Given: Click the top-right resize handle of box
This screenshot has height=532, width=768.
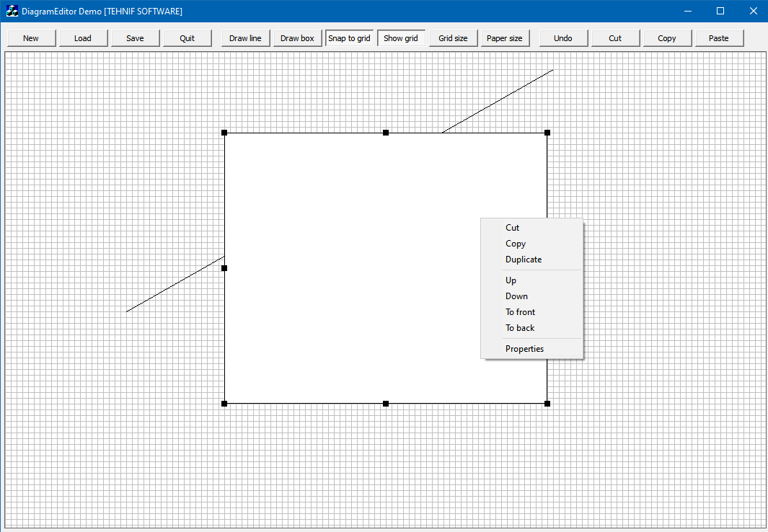Looking at the screenshot, I should tap(547, 133).
